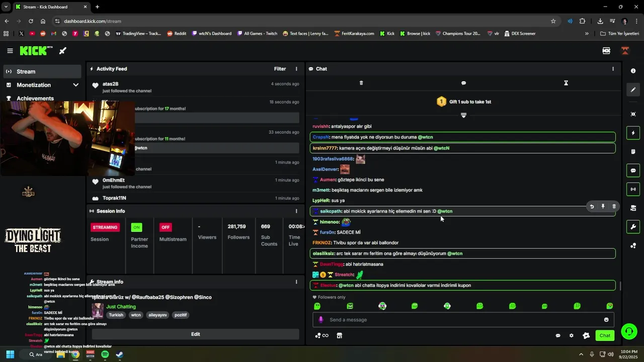Click the STREAMING session status badge
644x362 pixels.
(105, 227)
